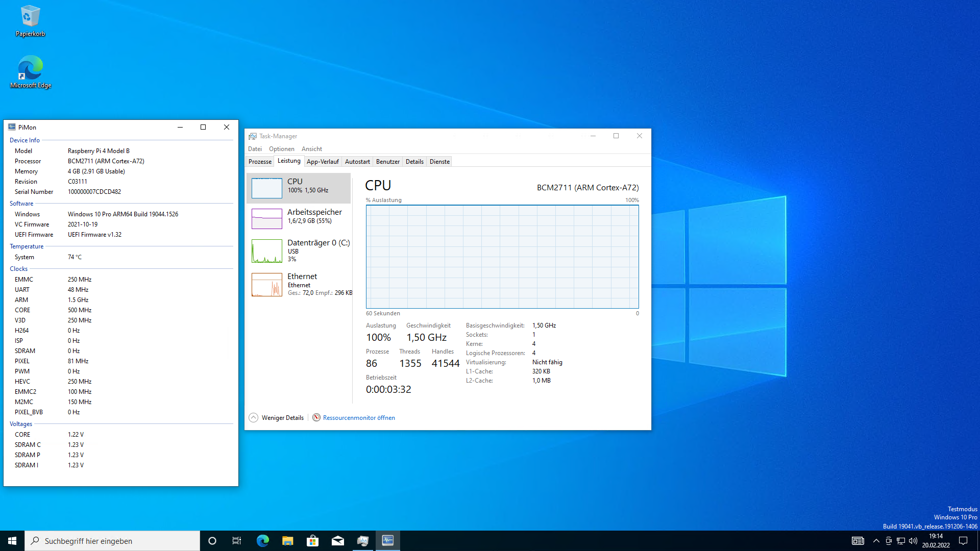
Task: Switch to the Benutzer tab
Action: point(388,162)
